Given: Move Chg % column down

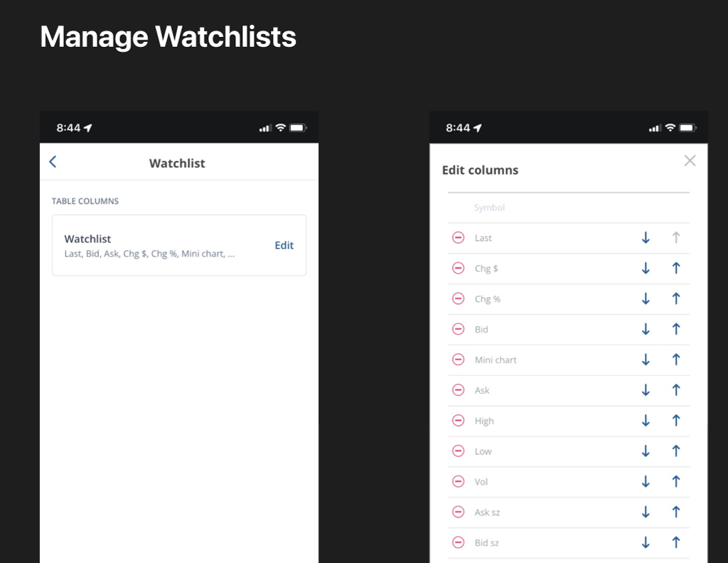Looking at the screenshot, I should click(646, 299).
